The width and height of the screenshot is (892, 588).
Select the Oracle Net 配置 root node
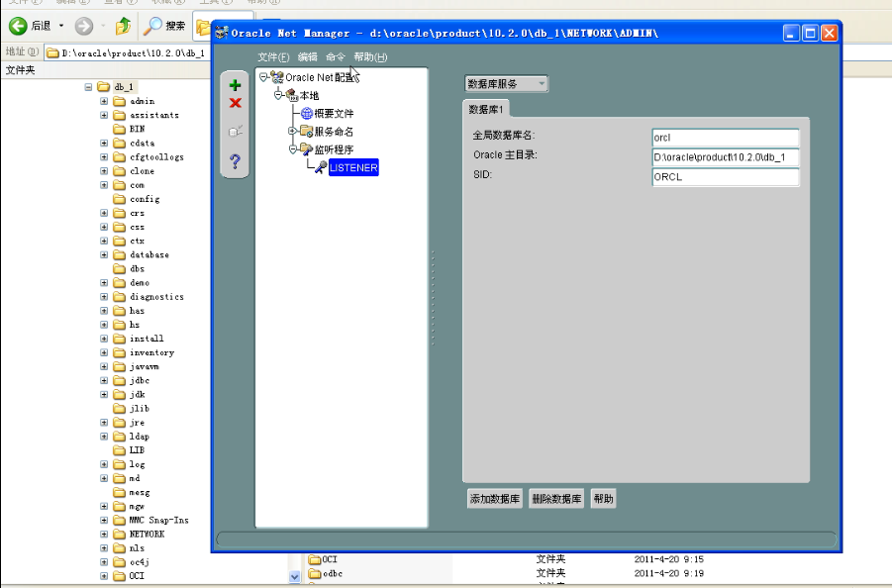(x=322, y=77)
